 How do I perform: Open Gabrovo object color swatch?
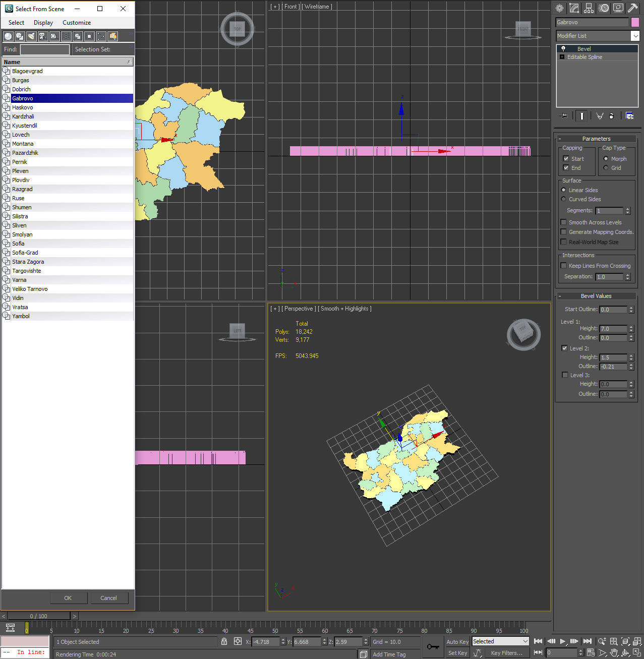click(x=635, y=22)
